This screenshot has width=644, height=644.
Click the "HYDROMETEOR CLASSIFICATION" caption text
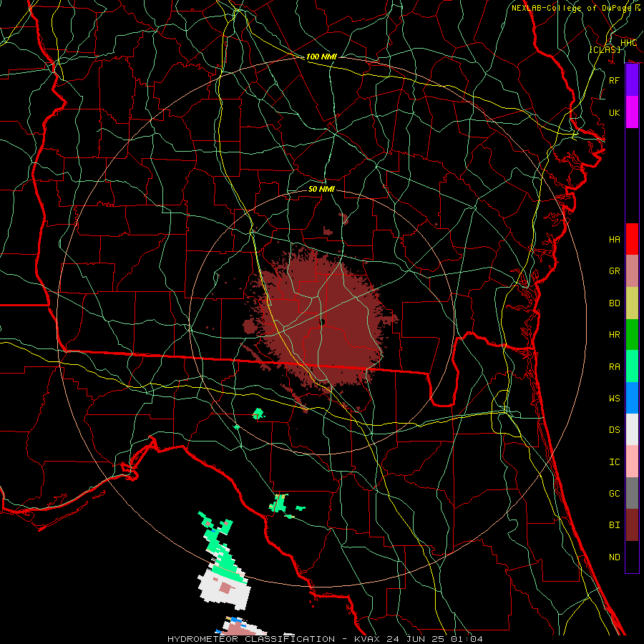(251, 639)
